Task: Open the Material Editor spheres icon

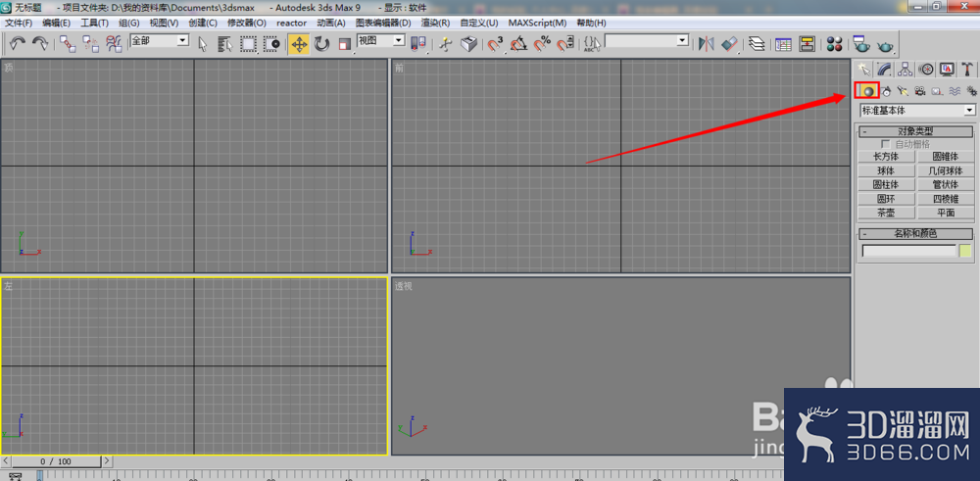Action: [x=834, y=44]
